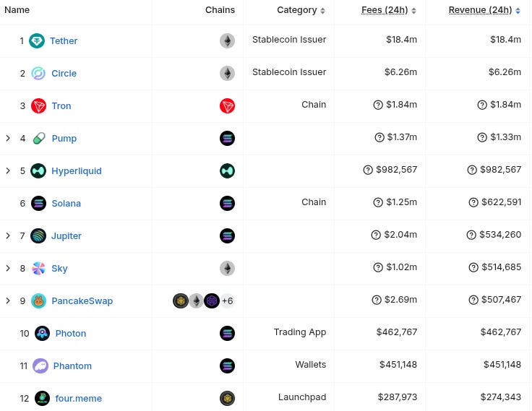Open the Circle protocol link
Screen dimensions: 532x411
64,74
